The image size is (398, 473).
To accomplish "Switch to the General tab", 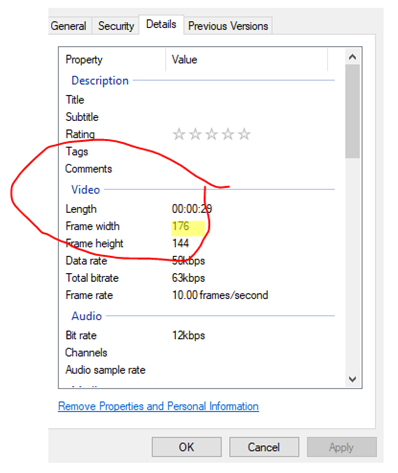I will 69,26.
